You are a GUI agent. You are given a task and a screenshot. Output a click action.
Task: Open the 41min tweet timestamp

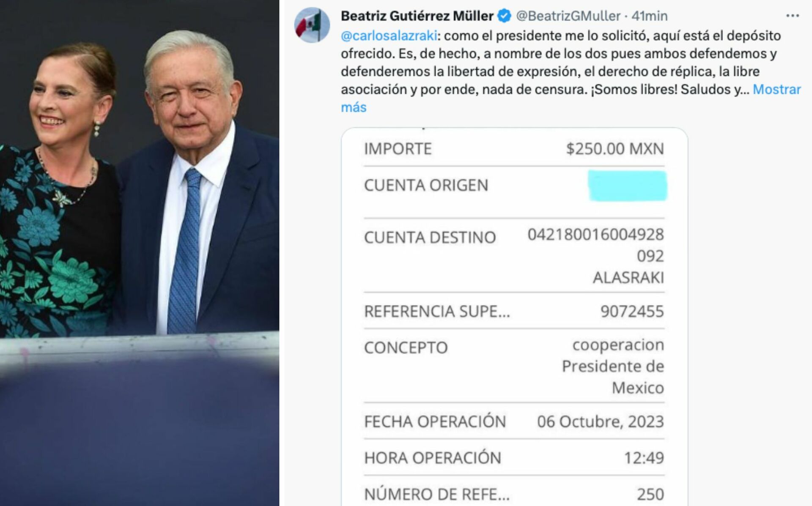coord(650,16)
